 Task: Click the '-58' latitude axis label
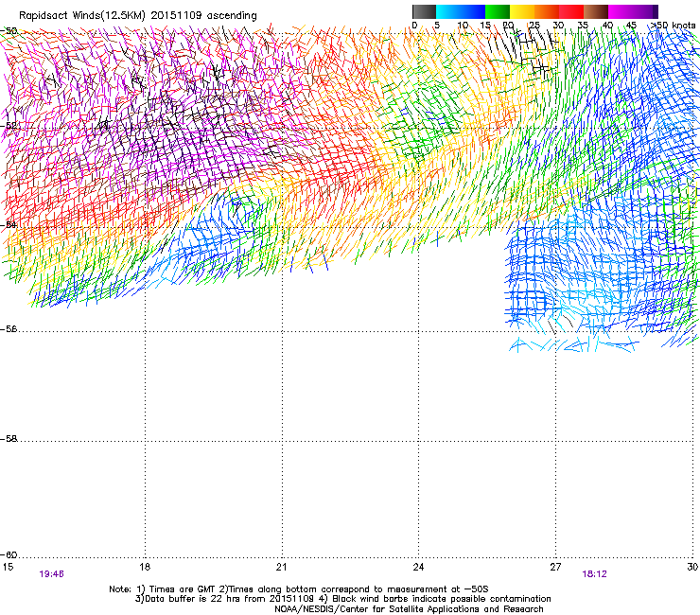[x=9, y=439]
